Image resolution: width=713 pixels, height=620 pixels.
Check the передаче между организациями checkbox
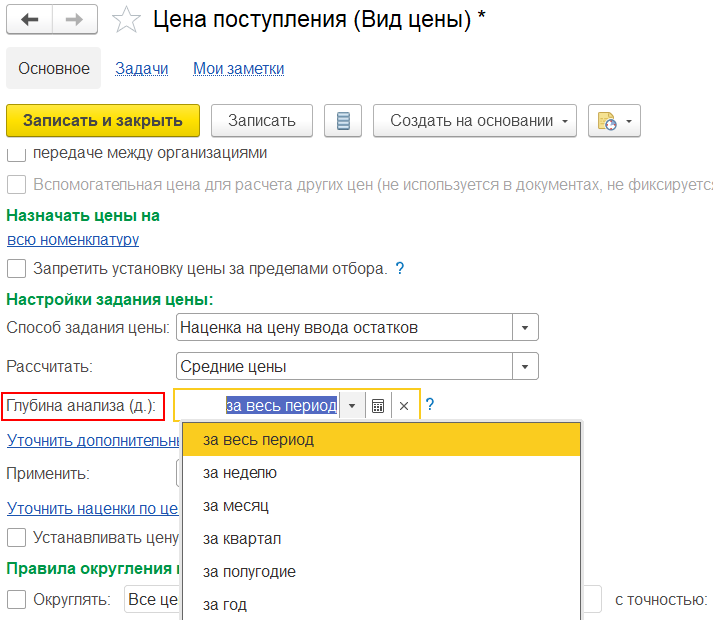click(x=16, y=154)
